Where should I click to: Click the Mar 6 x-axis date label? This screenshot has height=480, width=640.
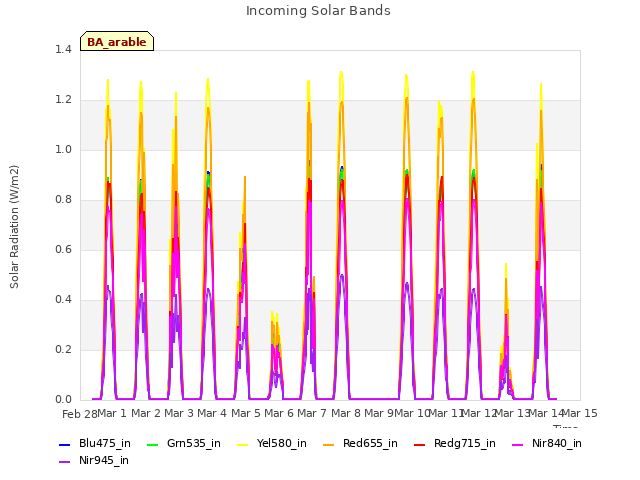click(279, 413)
